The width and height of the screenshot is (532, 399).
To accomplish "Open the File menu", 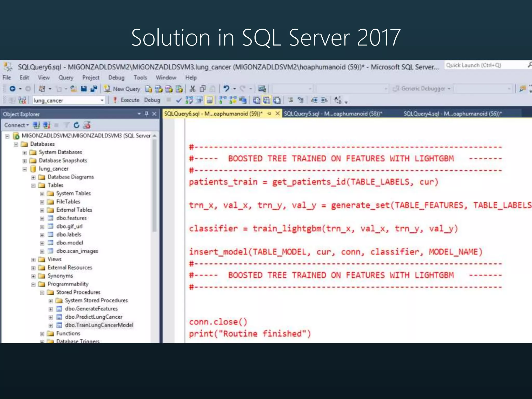I will point(7,77).
